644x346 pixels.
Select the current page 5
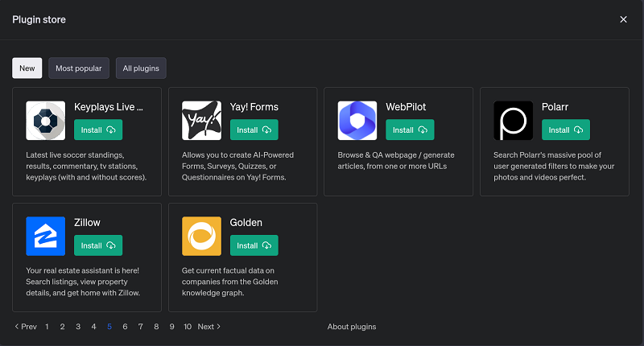pyautogui.click(x=109, y=327)
